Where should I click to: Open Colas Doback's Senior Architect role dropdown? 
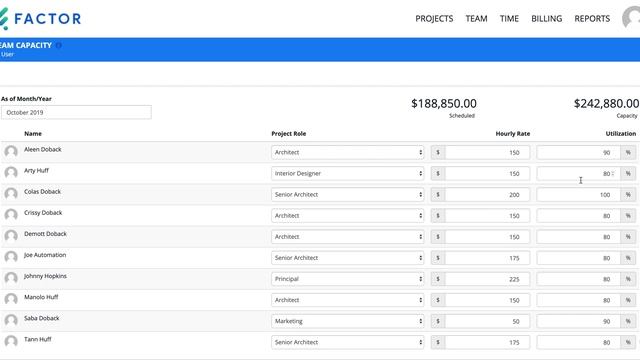coord(347,195)
